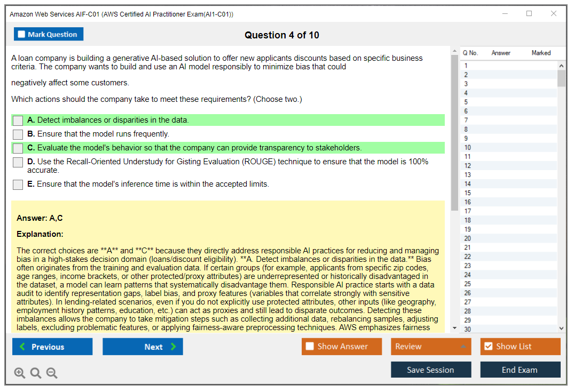Select answer option A checkbox

pyautogui.click(x=18, y=121)
